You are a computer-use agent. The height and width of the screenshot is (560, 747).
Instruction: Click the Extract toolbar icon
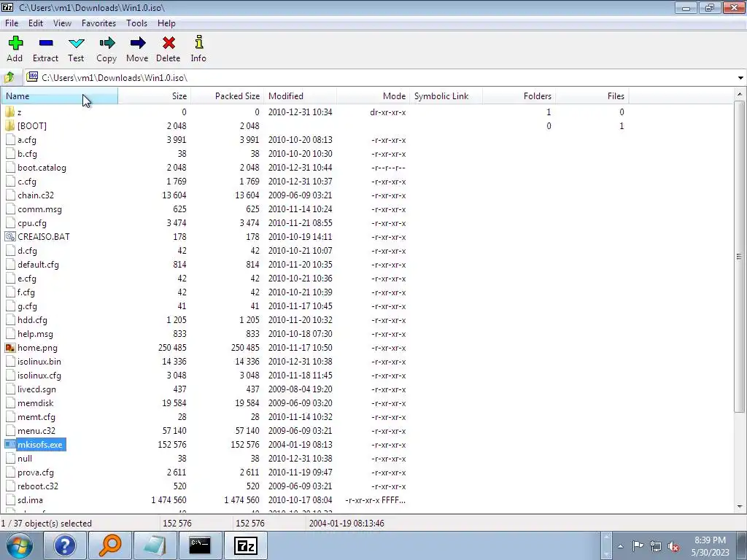pyautogui.click(x=46, y=43)
